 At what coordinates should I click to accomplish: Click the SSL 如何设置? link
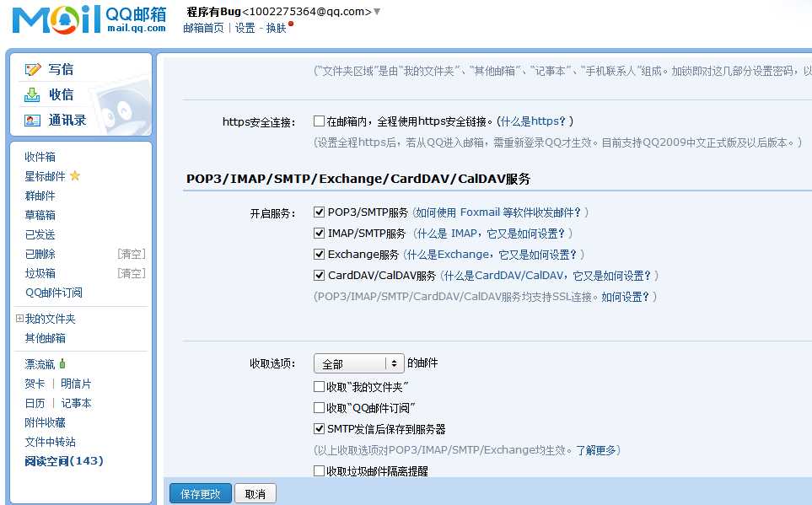(625, 297)
